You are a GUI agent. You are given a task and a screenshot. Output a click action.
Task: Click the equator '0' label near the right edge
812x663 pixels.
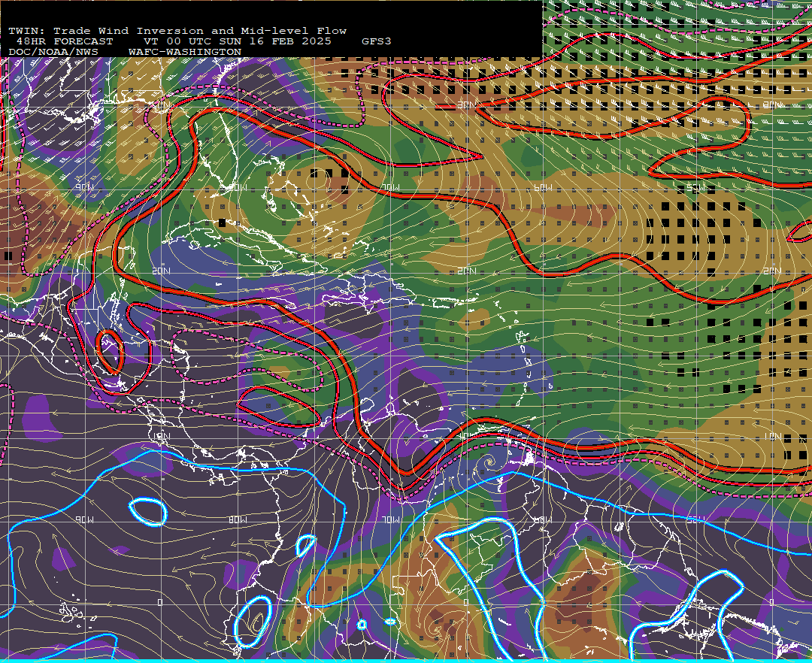coord(771,602)
